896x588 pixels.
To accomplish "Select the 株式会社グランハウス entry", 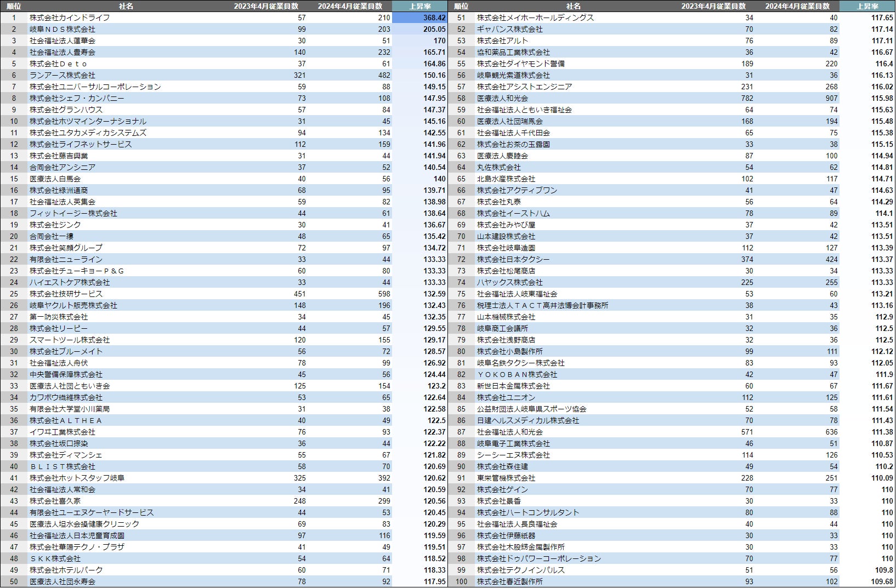I will tap(66, 110).
